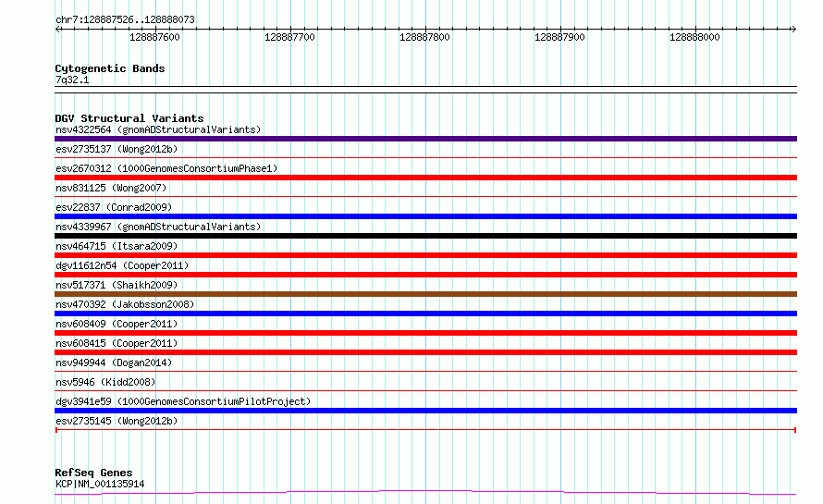Click the right arrow of the coordinate ruler
823x504 pixels.
coord(793,29)
